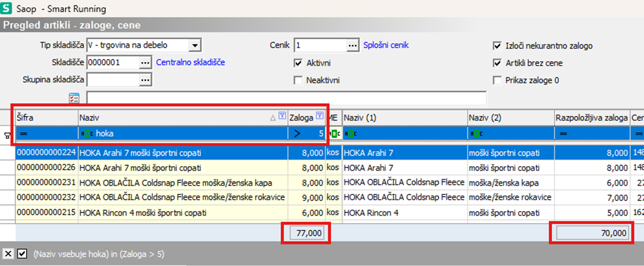Click the value 5 in Zaloga filter cell
Viewport: 644px width, 266px height.
point(321,134)
